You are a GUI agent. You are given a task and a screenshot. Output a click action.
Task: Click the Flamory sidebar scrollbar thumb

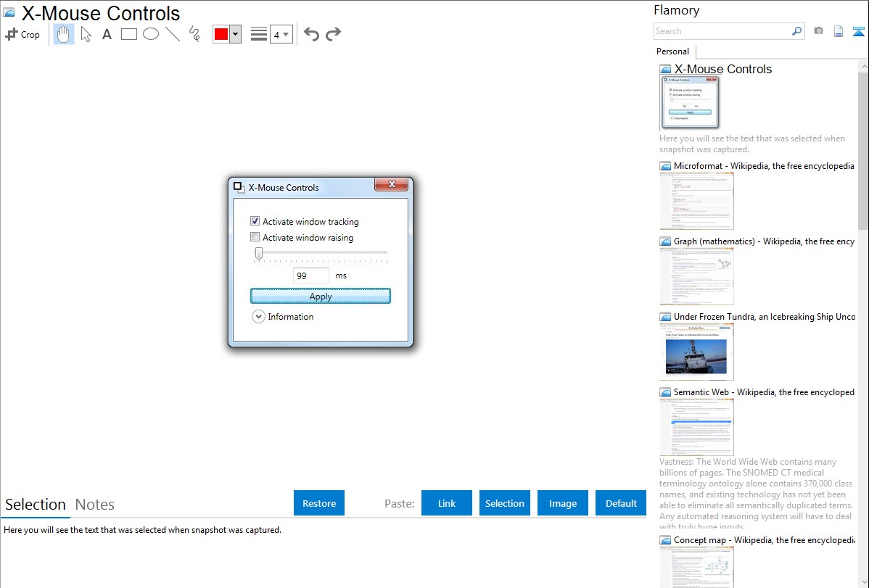click(863, 149)
